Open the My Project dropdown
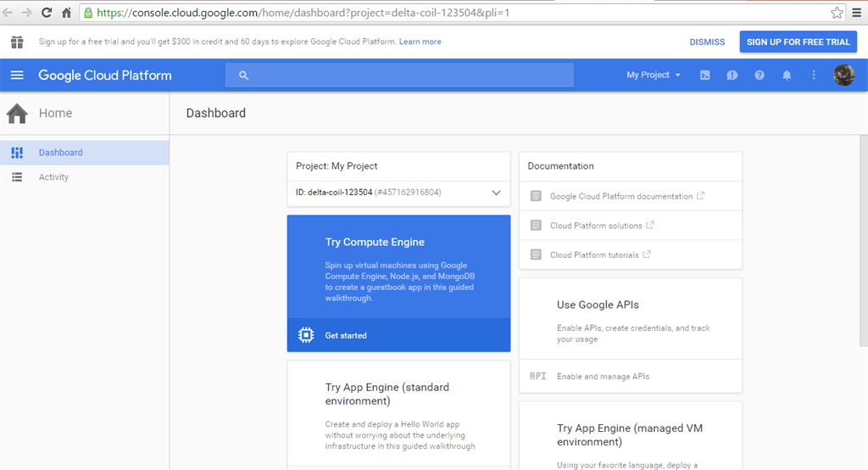868x470 pixels. [653, 76]
